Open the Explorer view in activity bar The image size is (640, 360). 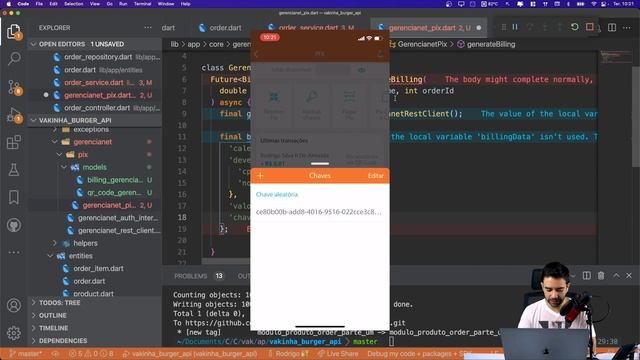coord(13,31)
